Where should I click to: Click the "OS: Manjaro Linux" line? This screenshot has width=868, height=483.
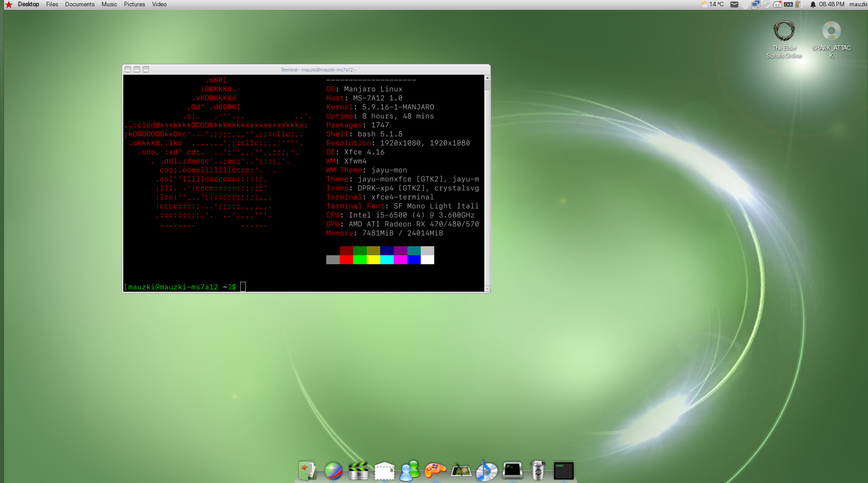pyautogui.click(x=364, y=89)
